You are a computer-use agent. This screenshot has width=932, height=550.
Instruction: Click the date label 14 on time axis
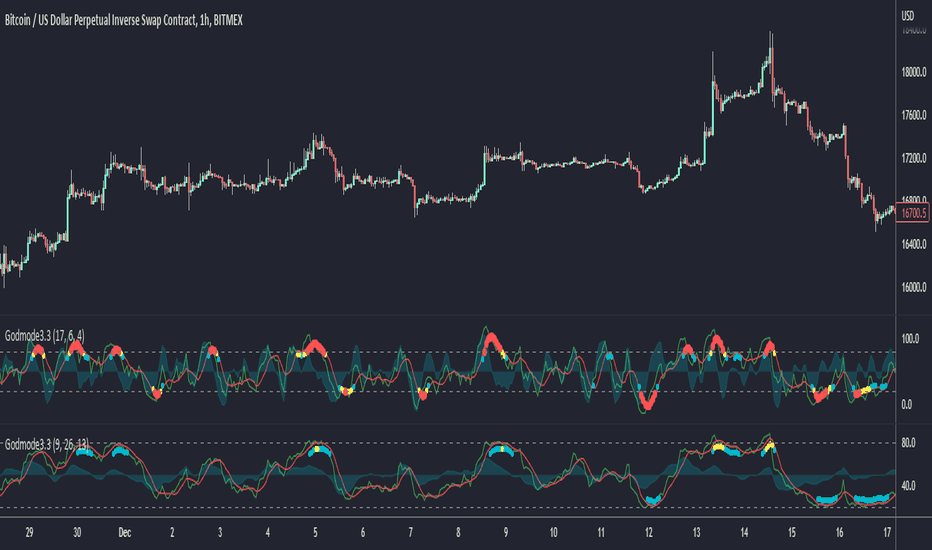tap(744, 533)
